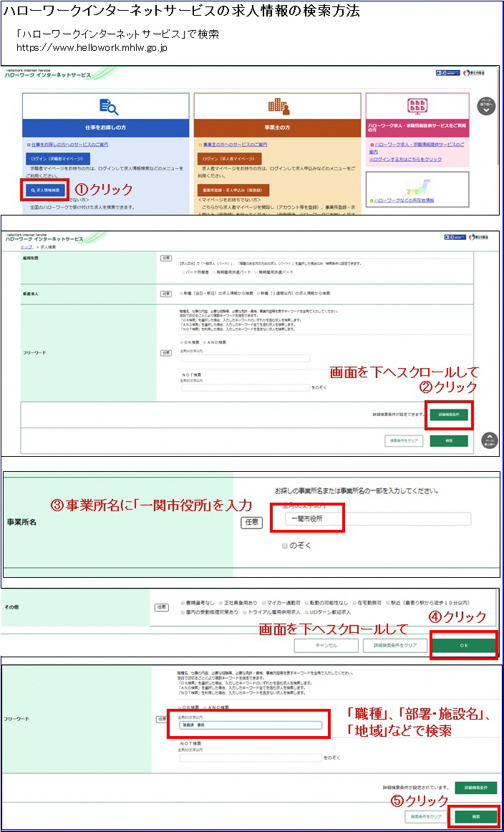
Task: Click the 仕事をお探しの方 card heading
Action: (105, 128)
